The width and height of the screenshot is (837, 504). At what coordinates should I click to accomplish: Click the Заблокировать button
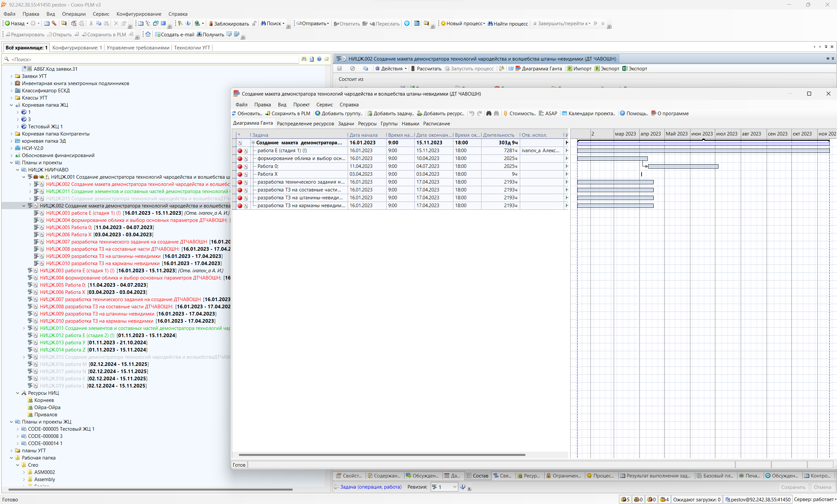coord(228,24)
